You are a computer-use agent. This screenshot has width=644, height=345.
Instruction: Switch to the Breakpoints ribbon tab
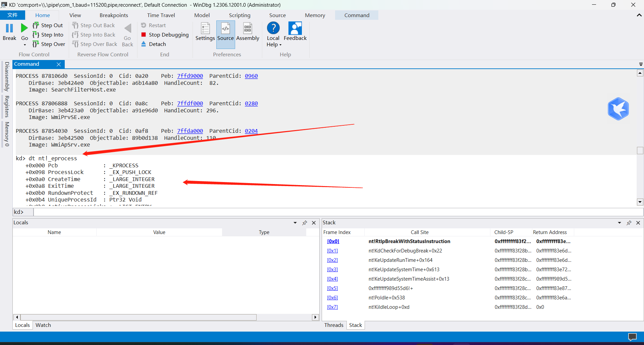(x=114, y=15)
